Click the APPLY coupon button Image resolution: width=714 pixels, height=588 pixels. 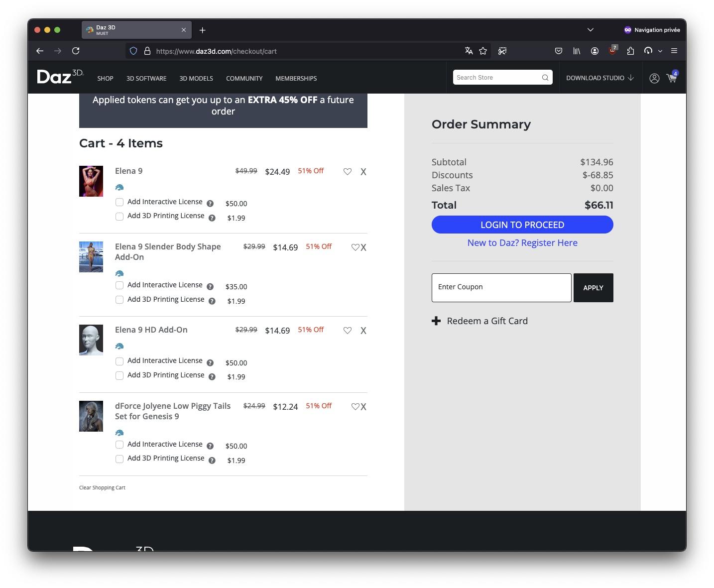pos(593,288)
